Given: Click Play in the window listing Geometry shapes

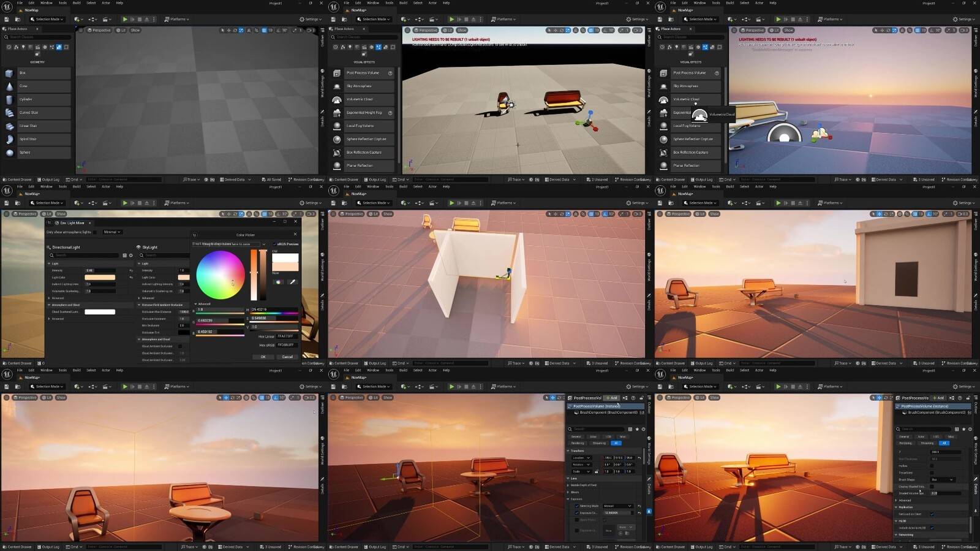Looking at the screenshot, I should point(125,19).
